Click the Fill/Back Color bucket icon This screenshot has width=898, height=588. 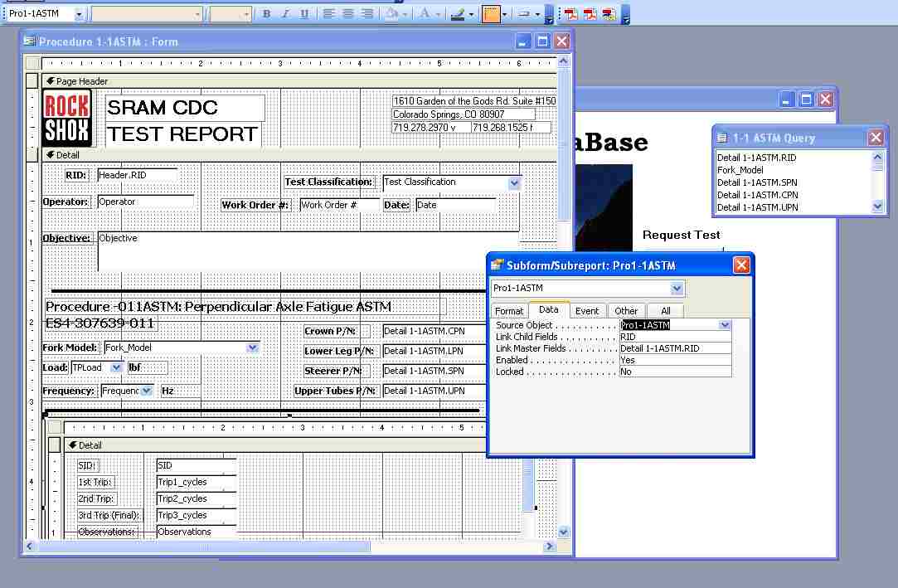391,14
